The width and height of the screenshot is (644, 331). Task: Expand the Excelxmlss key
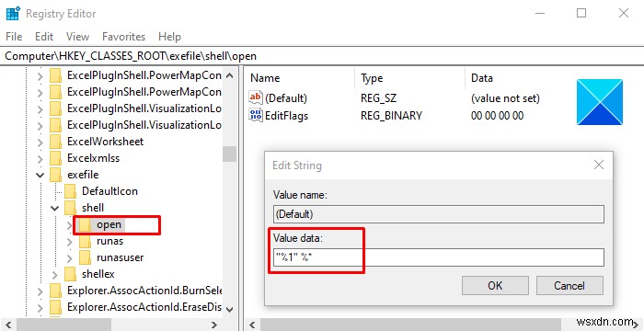(40, 158)
